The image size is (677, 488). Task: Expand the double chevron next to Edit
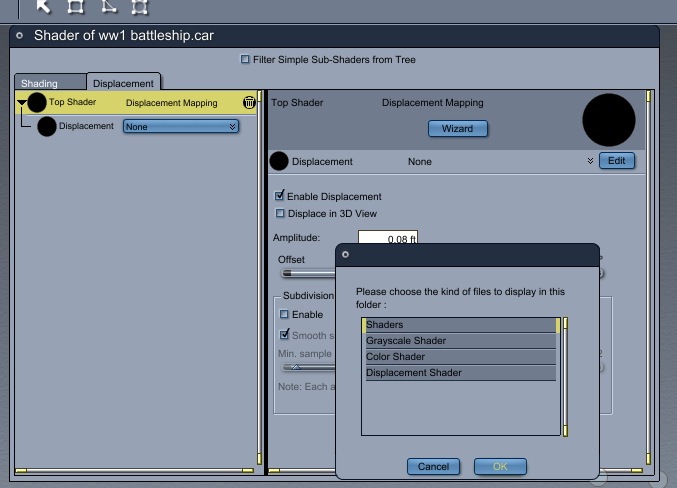[590, 161]
